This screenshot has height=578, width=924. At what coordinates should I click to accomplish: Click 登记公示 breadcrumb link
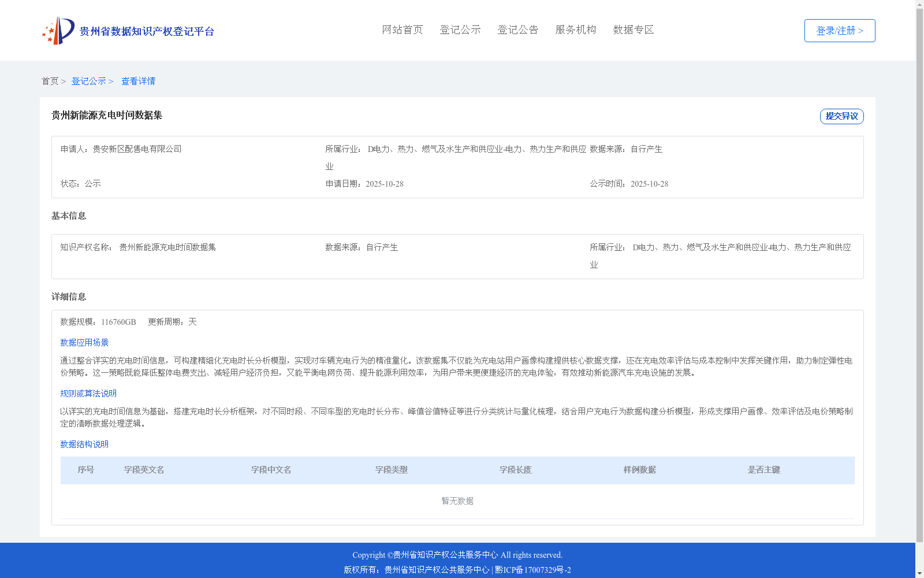(88, 81)
